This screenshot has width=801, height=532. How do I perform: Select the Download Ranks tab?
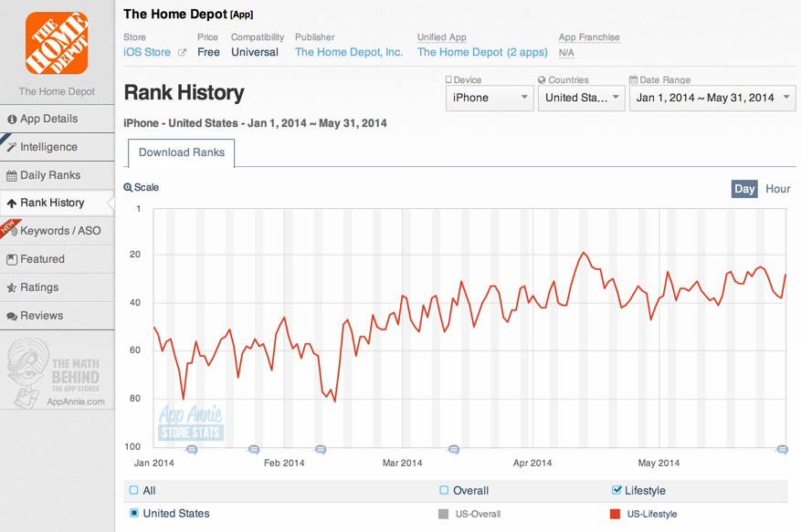click(182, 152)
